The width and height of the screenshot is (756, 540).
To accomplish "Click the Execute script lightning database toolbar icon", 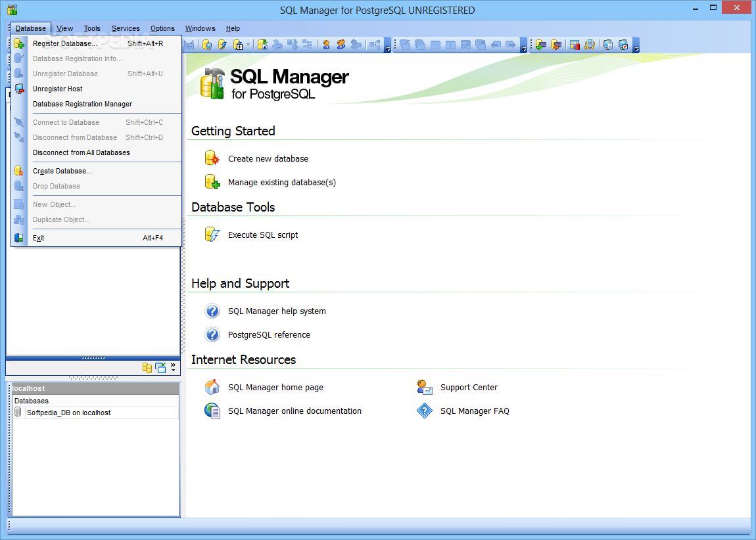I will pyautogui.click(x=222, y=45).
